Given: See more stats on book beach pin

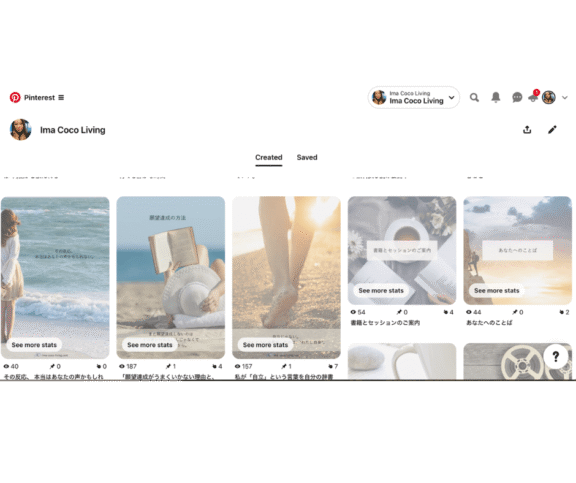Looking at the screenshot, I should [x=150, y=345].
